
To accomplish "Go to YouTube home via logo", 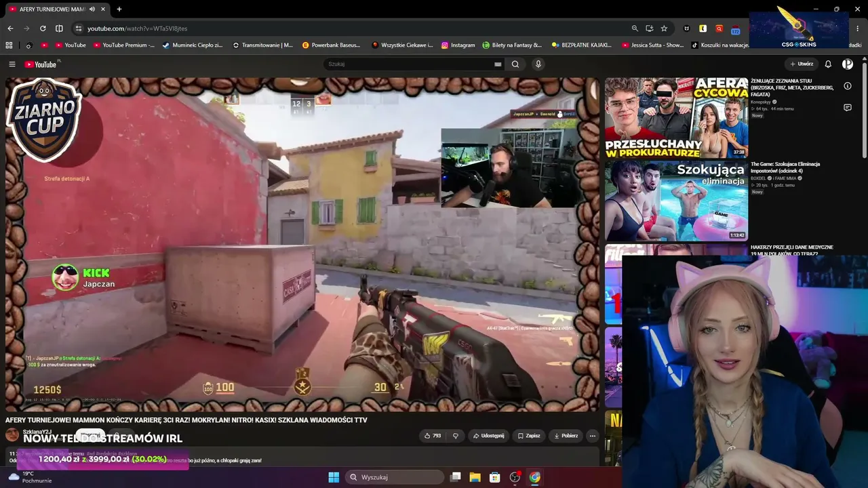I will pyautogui.click(x=41, y=64).
